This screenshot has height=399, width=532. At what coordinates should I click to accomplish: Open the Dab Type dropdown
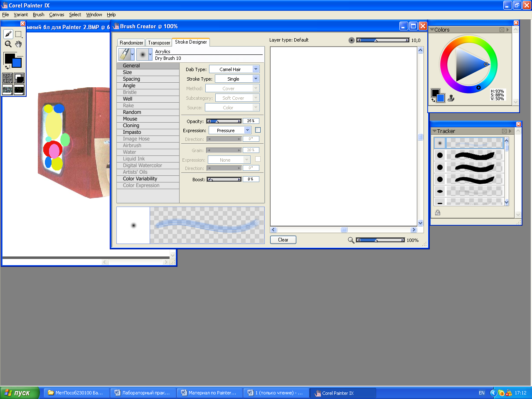click(234, 69)
